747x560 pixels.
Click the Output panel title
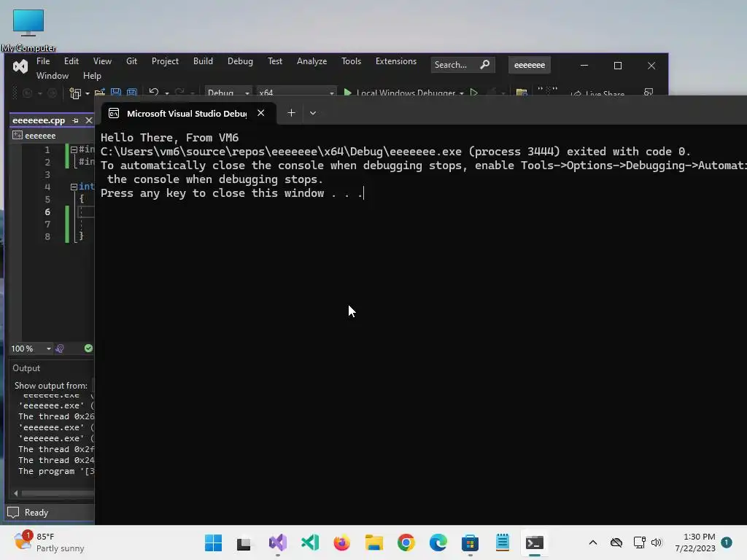(26, 368)
